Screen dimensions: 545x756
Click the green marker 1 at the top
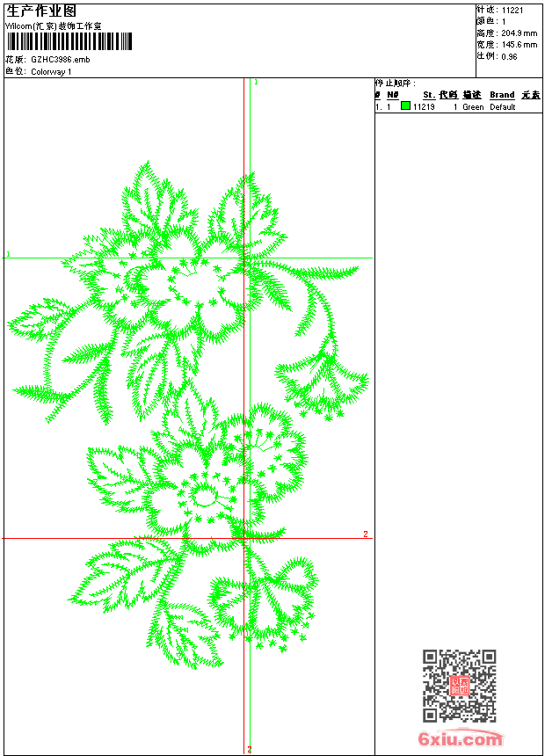pos(256,83)
